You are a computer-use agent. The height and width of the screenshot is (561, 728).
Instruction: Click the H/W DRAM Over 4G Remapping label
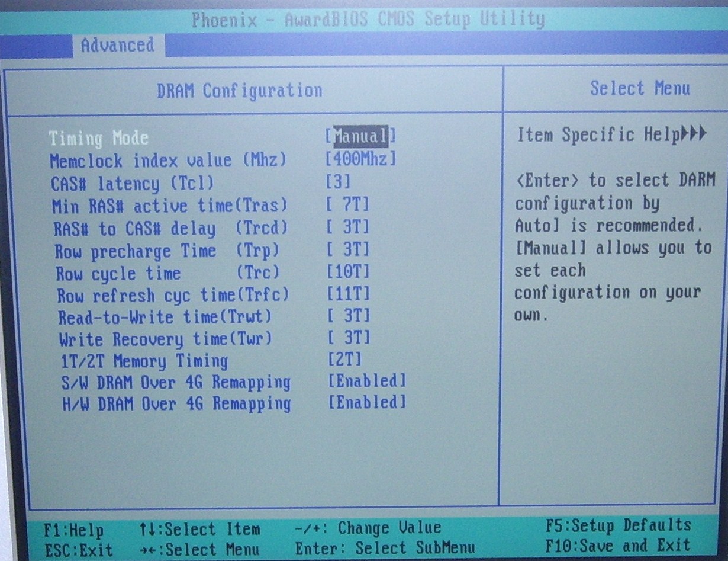[176, 404]
